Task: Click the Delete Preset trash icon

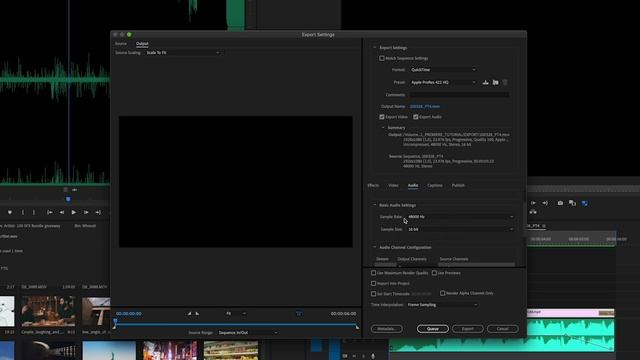Action: click(505, 82)
